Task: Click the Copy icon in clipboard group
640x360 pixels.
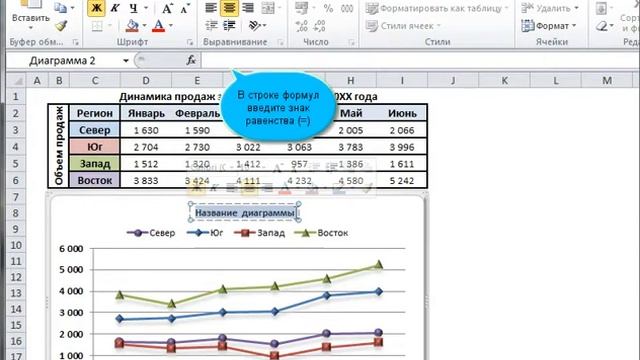Action: (60, 8)
